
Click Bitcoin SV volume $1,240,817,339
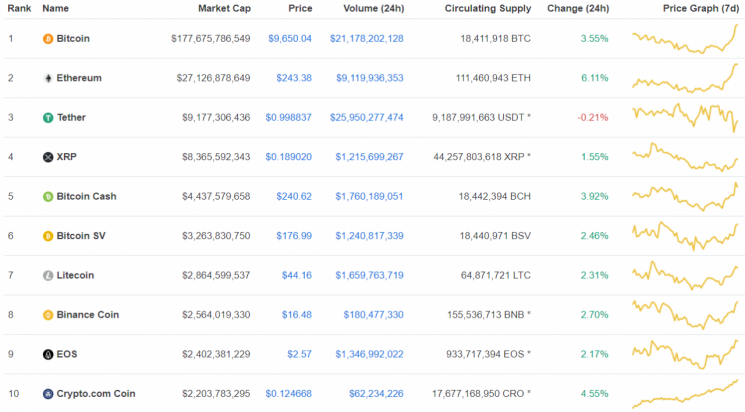pyautogui.click(x=369, y=236)
